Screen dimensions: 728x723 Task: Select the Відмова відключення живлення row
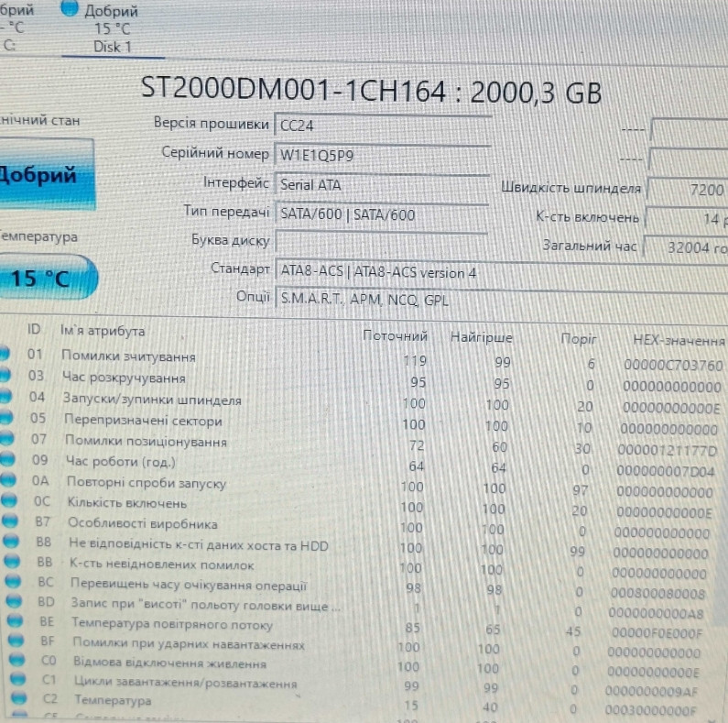353,666
